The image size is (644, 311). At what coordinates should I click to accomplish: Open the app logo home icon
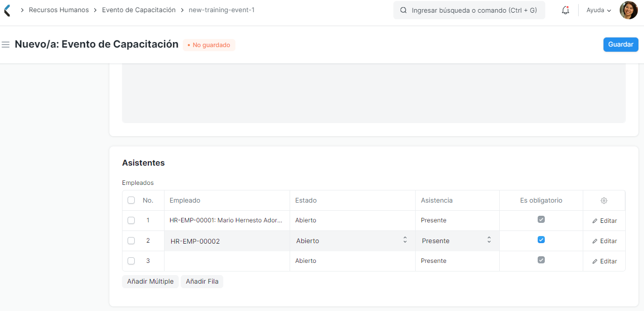pos(7,10)
